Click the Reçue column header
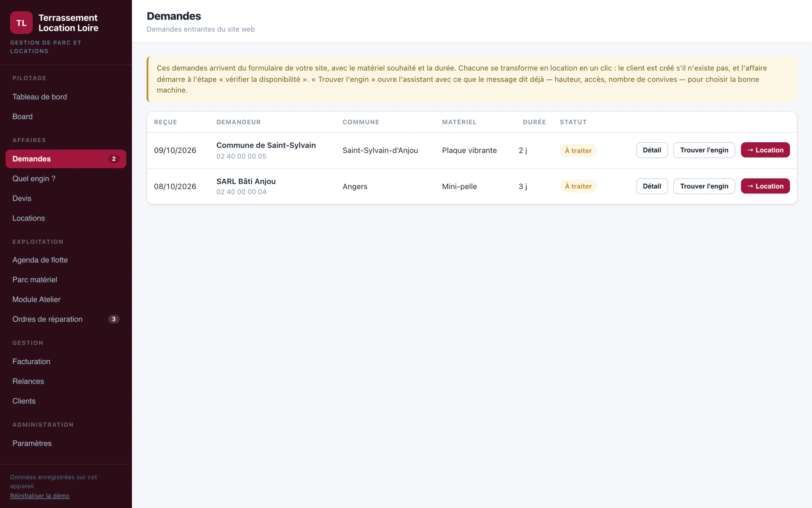812x508 pixels. point(165,122)
